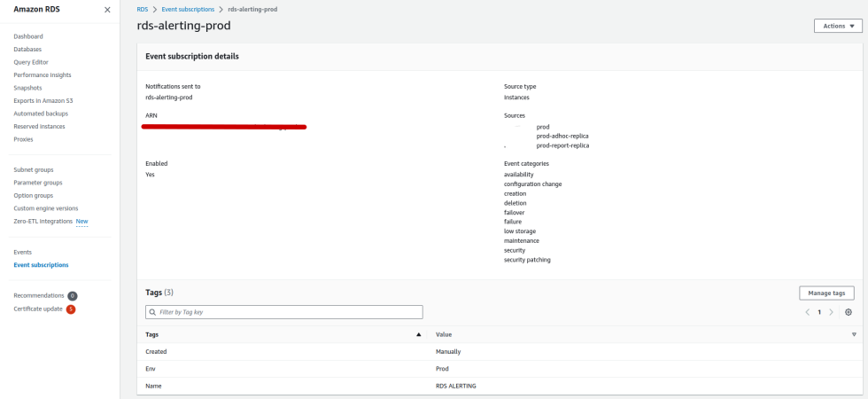Click security patching event category
The height and width of the screenshot is (399, 868).
(x=527, y=260)
